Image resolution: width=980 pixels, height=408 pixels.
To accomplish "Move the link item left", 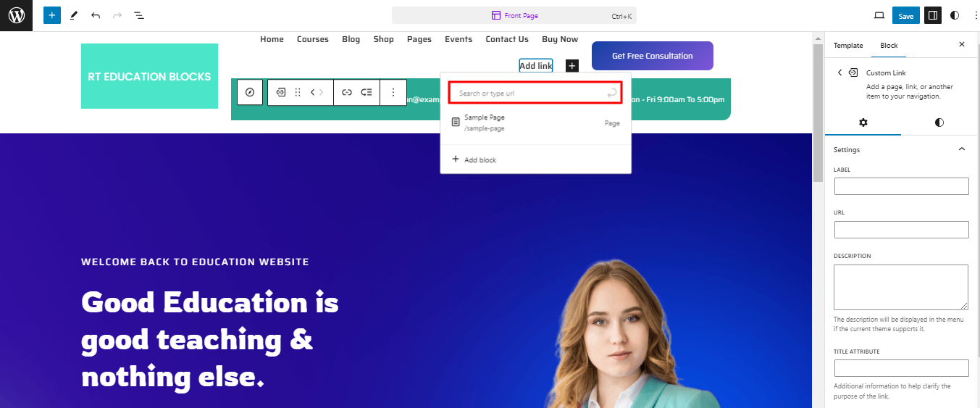I will [x=312, y=92].
